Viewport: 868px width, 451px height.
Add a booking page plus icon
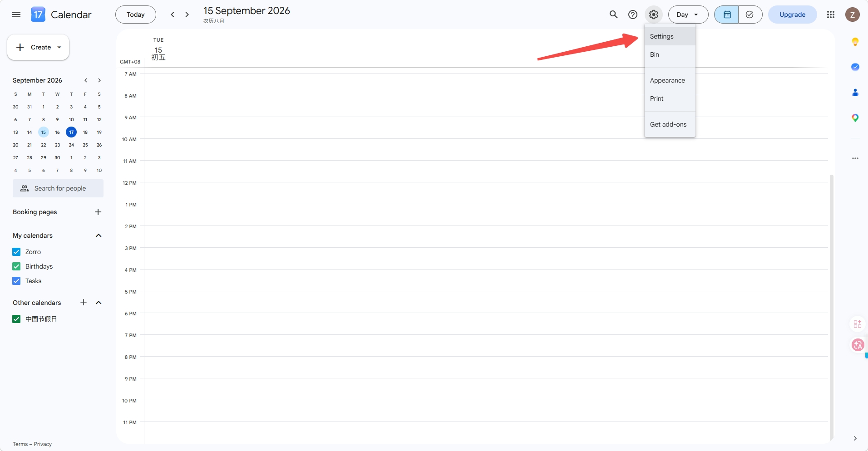point(98,212)
